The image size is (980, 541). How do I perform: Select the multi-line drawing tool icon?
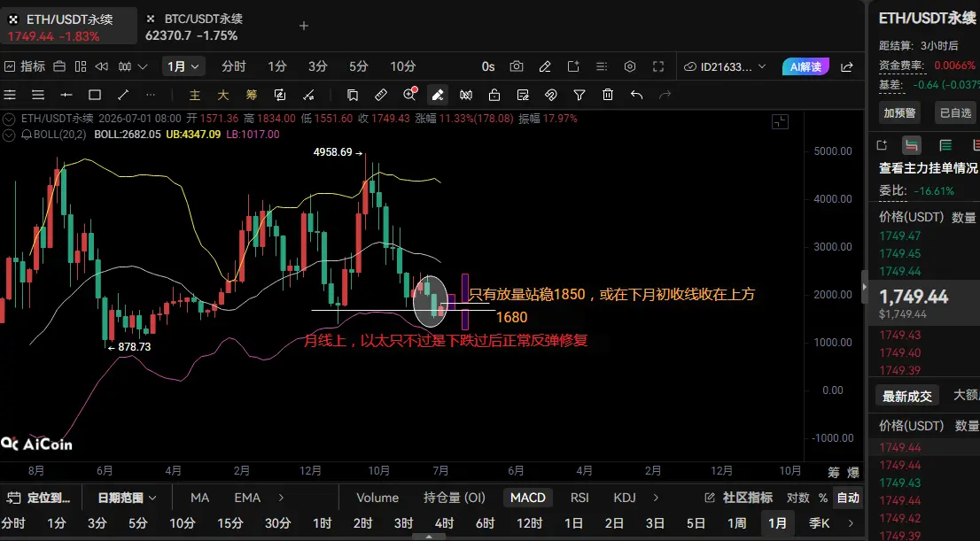(x=10, y=95)
